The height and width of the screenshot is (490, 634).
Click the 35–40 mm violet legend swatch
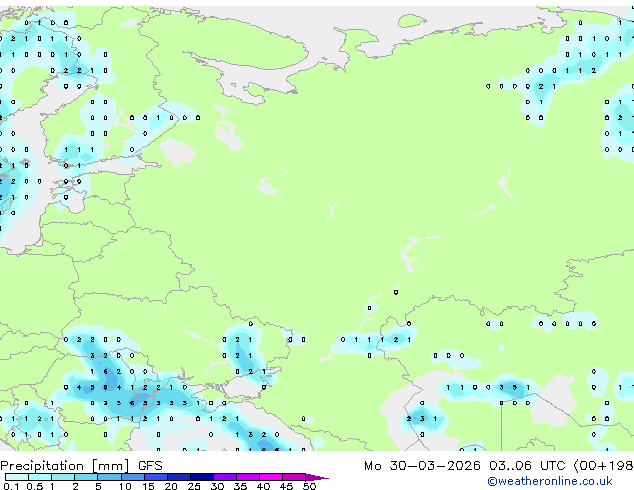click(x=248, y=477)
